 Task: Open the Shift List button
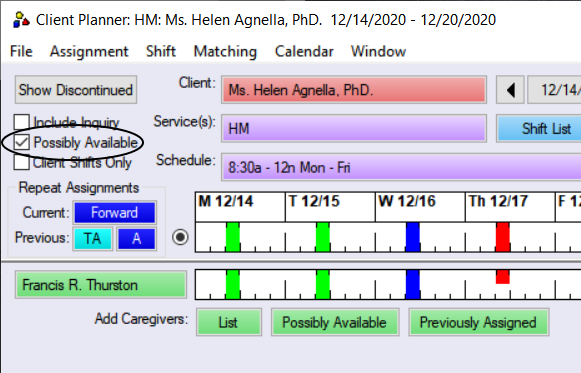point(539,129)
